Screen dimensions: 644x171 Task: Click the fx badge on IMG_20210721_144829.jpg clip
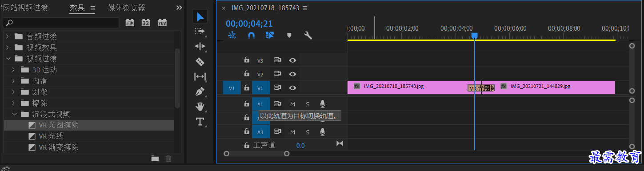(504, 86)
